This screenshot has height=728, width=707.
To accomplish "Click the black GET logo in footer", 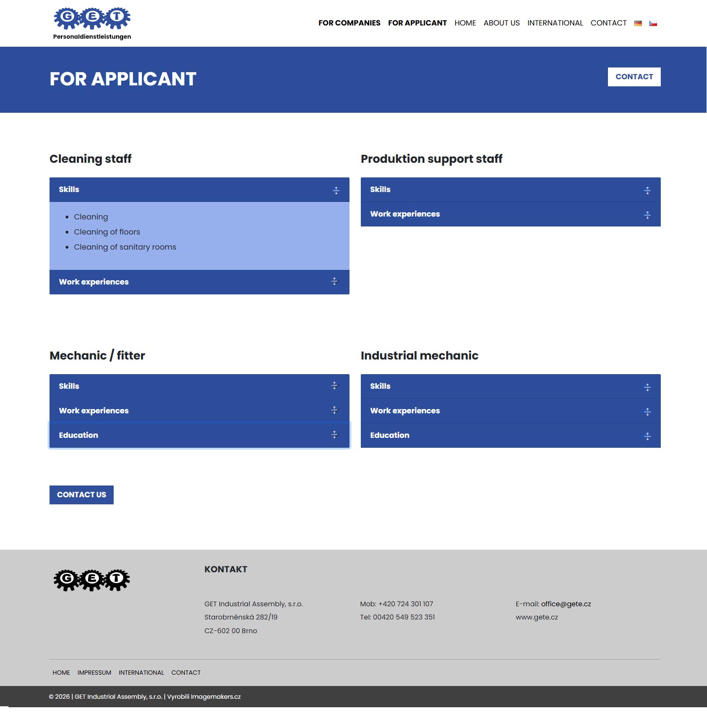I will pyautogui.click(x=91, y=580).
